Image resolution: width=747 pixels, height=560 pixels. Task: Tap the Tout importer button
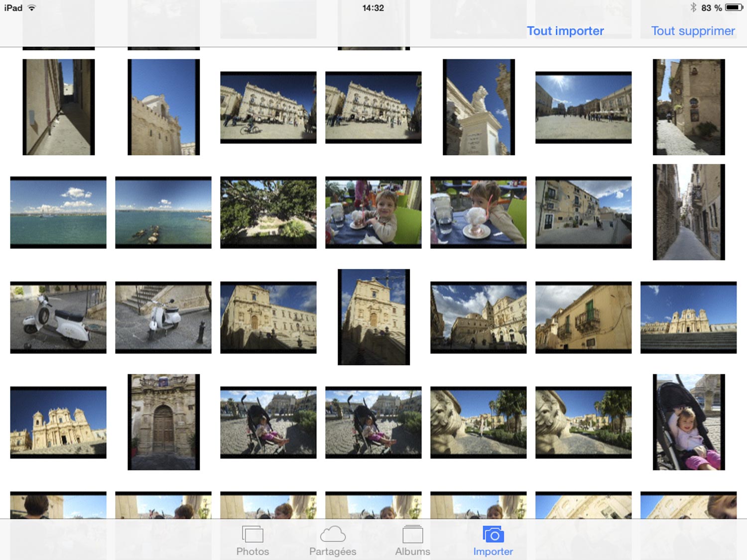[x=565, y=31]
